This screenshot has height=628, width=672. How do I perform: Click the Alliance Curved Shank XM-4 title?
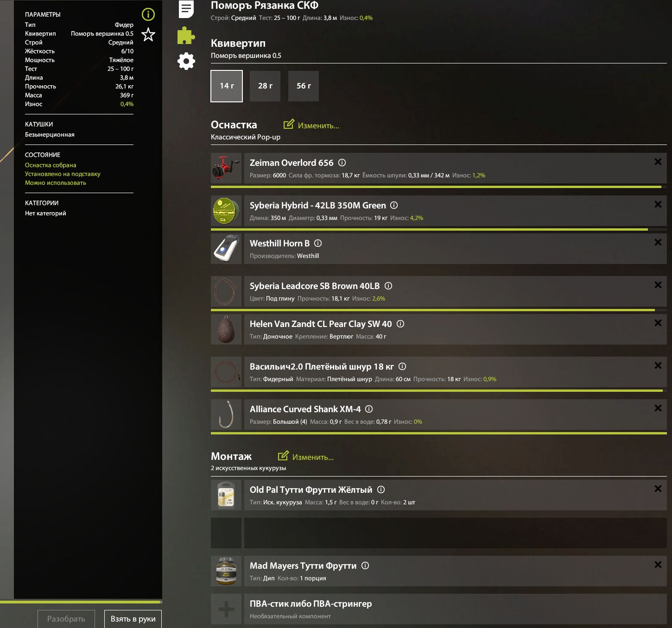[305, 409]
